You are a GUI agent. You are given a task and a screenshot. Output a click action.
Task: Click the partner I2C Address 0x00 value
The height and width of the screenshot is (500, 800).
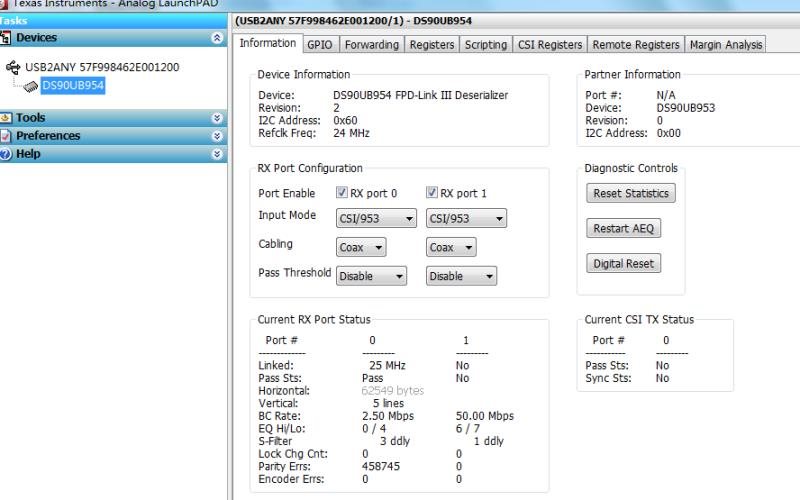(669, 133)
